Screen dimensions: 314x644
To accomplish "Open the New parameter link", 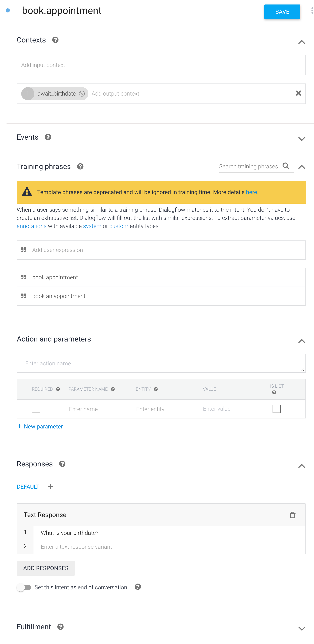I will pyautogui.click(x=40, y=426).
